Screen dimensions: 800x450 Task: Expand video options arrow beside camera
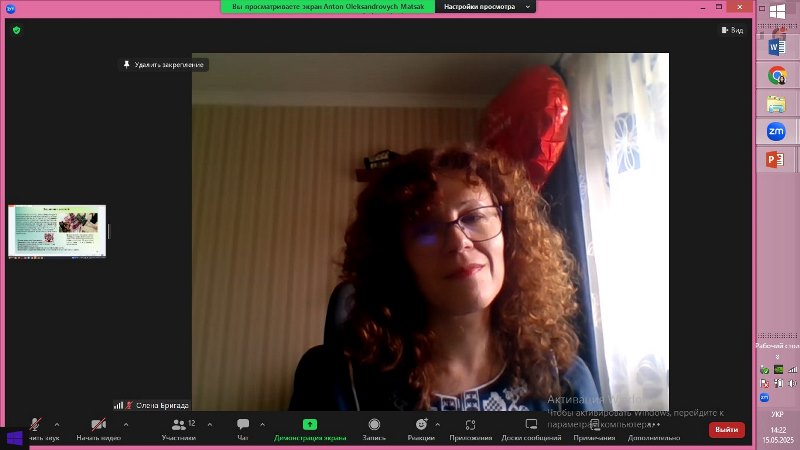[126, 424]
